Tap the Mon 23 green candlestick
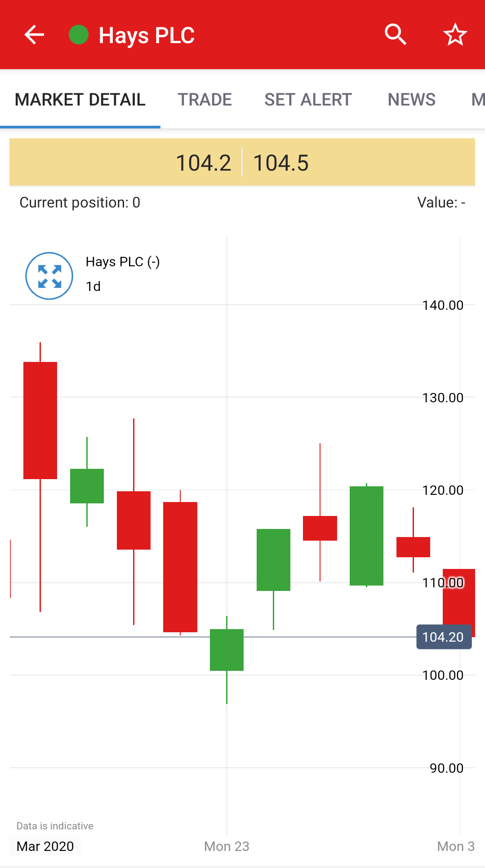This screenshot has height=868, width=485. click(227, 650)
